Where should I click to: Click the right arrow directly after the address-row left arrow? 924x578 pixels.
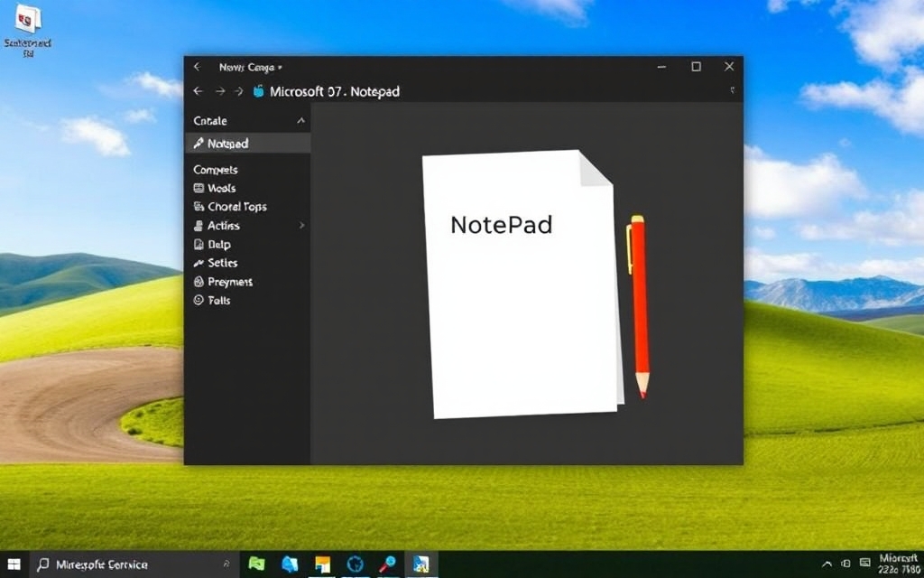tap(220, 91)
